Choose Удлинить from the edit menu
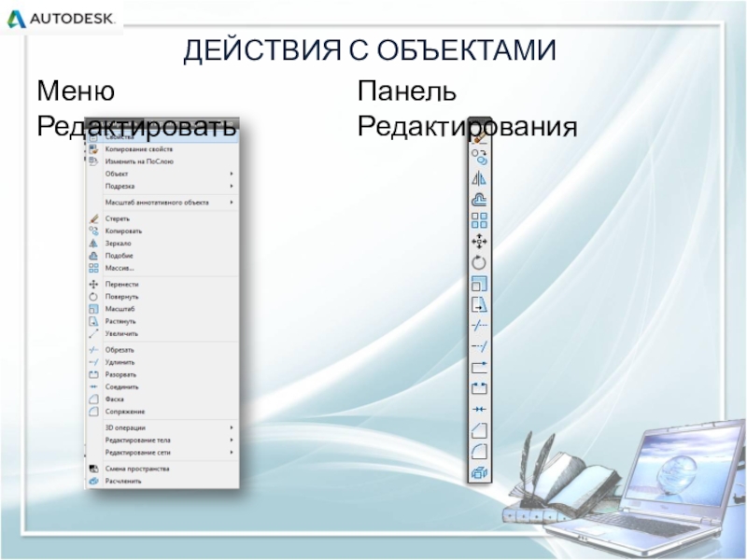747x560 pixels. point(162,362)
